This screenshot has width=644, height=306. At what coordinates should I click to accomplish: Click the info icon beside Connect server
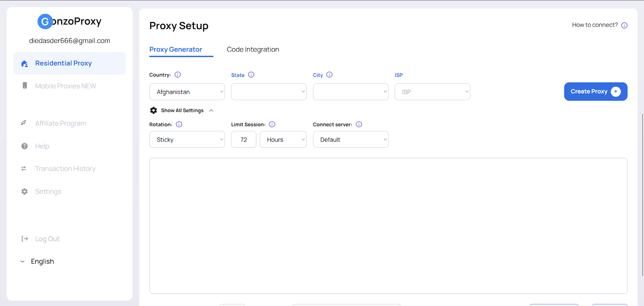tap(359, 124)
